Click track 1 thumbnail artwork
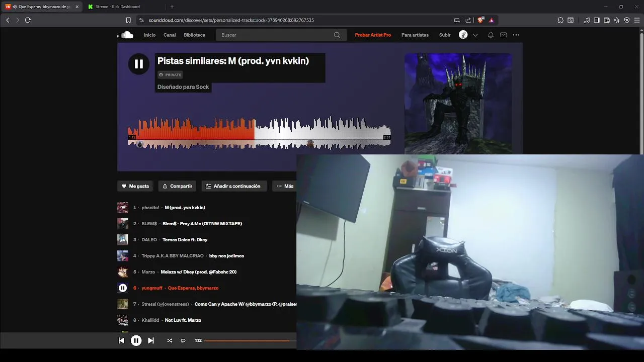 [x=123, y=208]
